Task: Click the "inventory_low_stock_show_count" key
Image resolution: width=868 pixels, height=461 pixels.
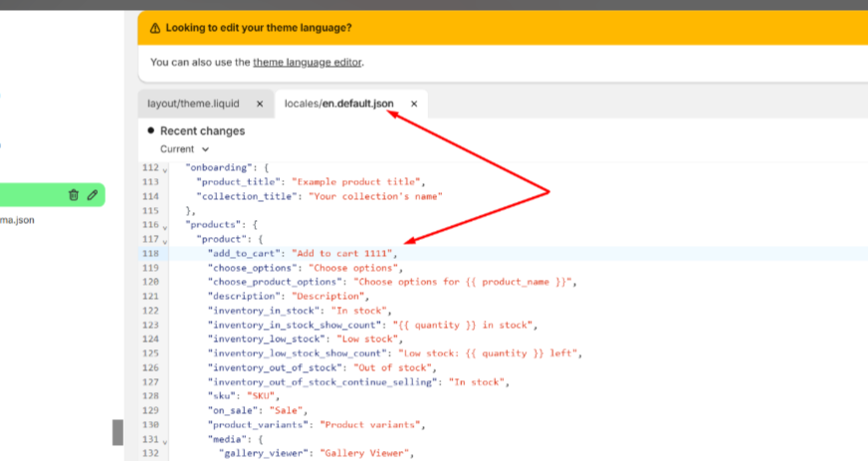Action: point(298,353)
